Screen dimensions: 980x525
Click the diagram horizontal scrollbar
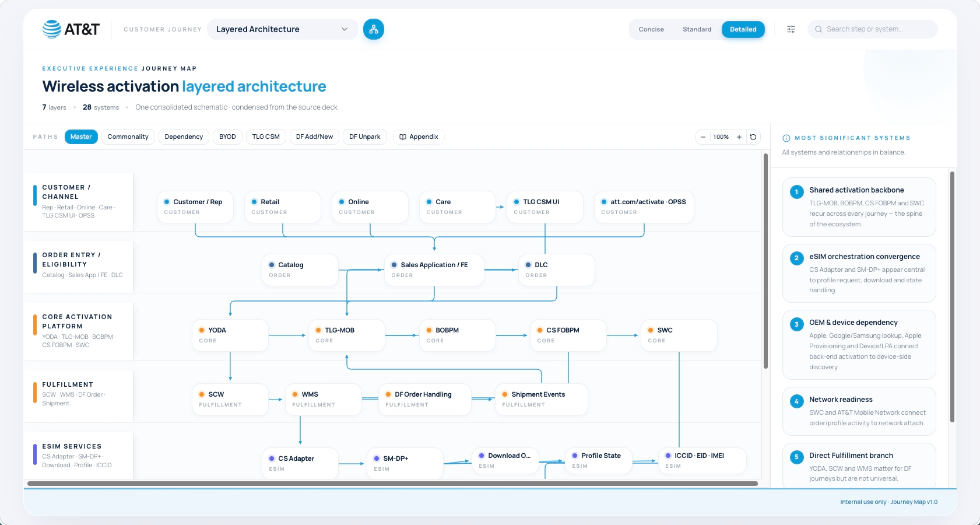[392, 484]
